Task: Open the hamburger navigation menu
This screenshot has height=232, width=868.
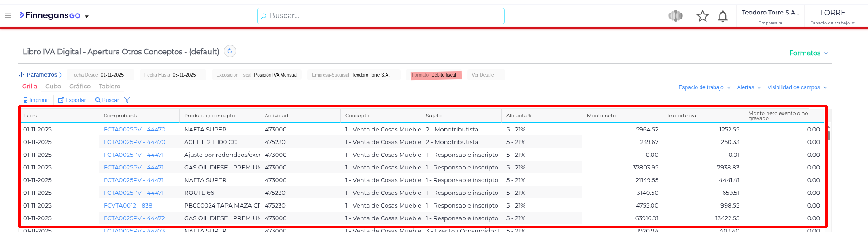Action: [x=8, y=15]
